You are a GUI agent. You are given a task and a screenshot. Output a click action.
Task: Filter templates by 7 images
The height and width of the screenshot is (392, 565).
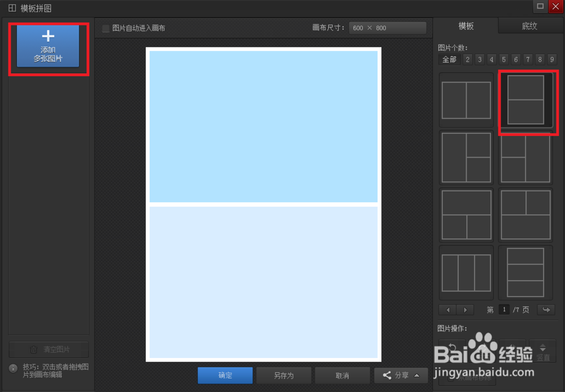[x=528, y=59]
